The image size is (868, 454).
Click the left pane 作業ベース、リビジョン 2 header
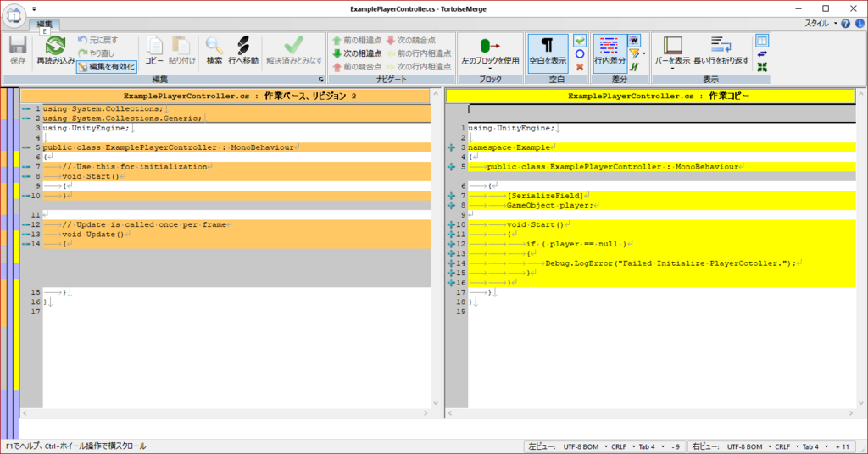225,96
